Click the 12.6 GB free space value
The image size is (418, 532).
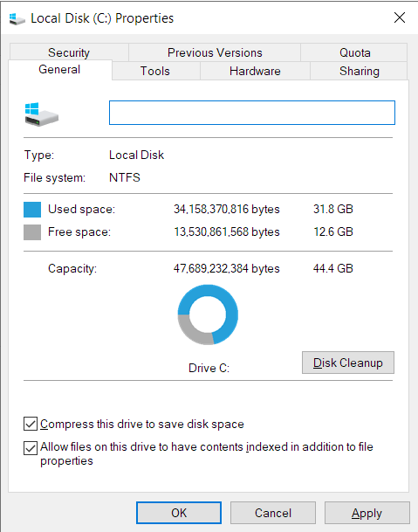333,231
